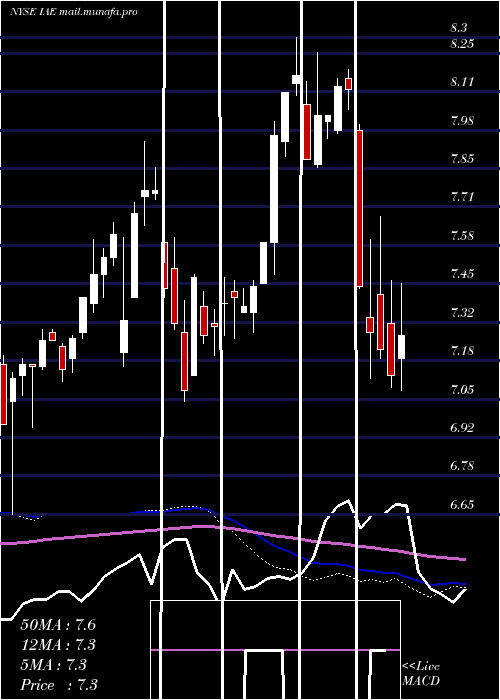
Task: Click the last white candle near 7.18
Action: (x=401, y=347)
